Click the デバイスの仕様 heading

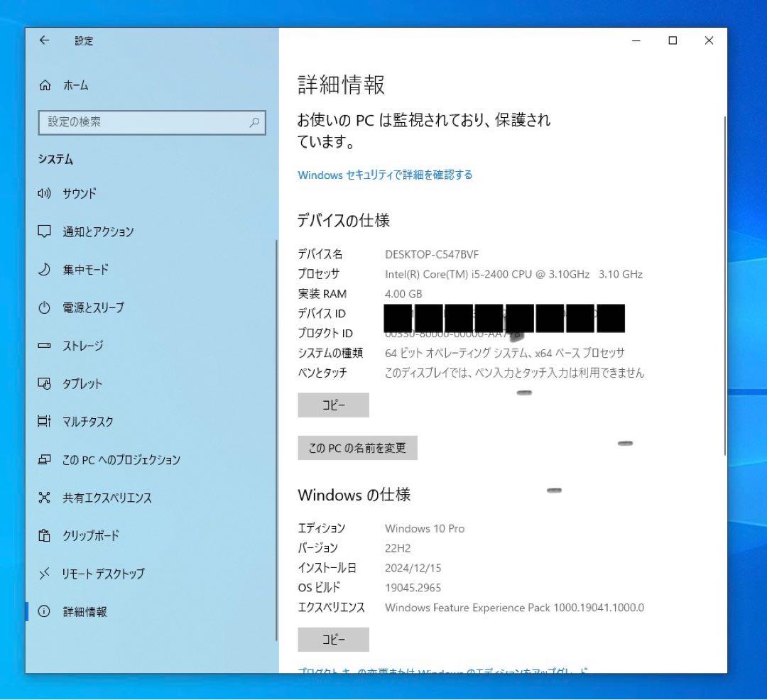tap(344, 221)
